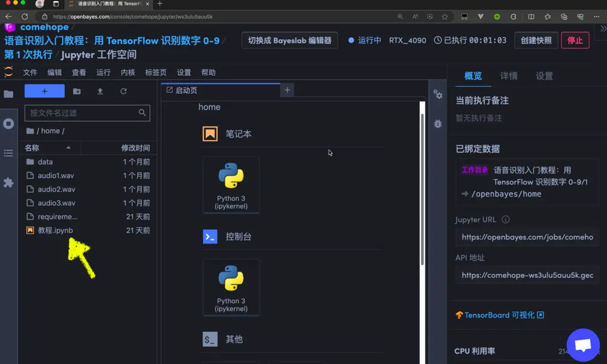Open the 设置 menu in the menu bar
This screenshot has width=607, height=364.
pyautogui.click(x=184, y=72)
